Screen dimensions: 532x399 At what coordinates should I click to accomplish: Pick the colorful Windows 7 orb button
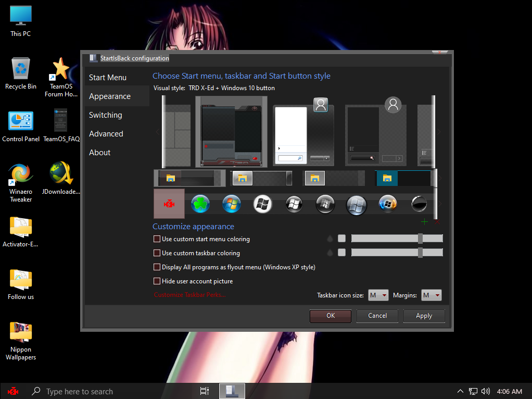point(231,204)
